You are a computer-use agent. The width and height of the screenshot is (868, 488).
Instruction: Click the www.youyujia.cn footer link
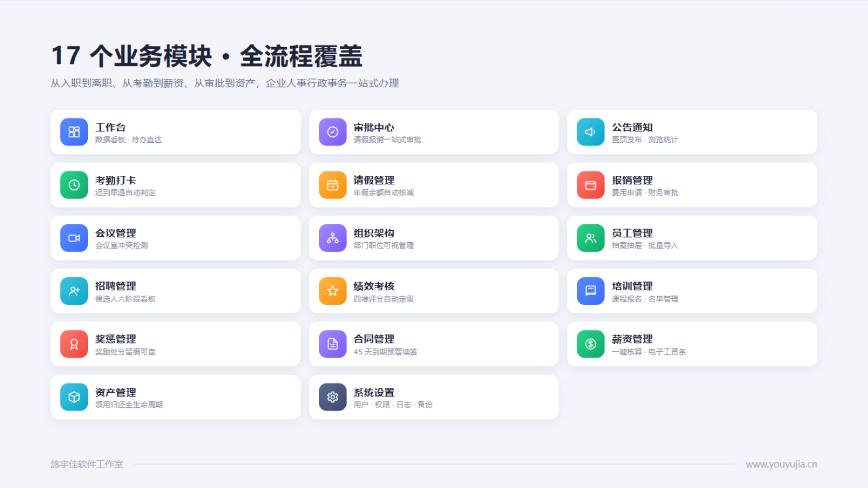coord(781,464)
